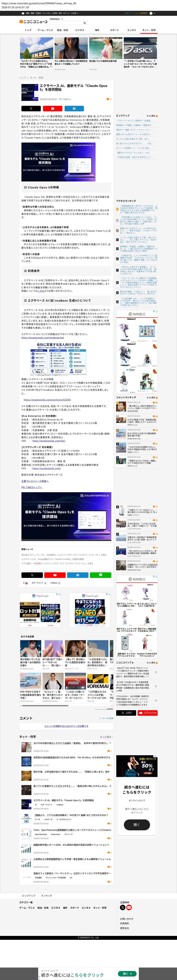Click ユーザーNG管理 link
The width and height of the screenshot is (177, 980).
(x=106, y=719)
